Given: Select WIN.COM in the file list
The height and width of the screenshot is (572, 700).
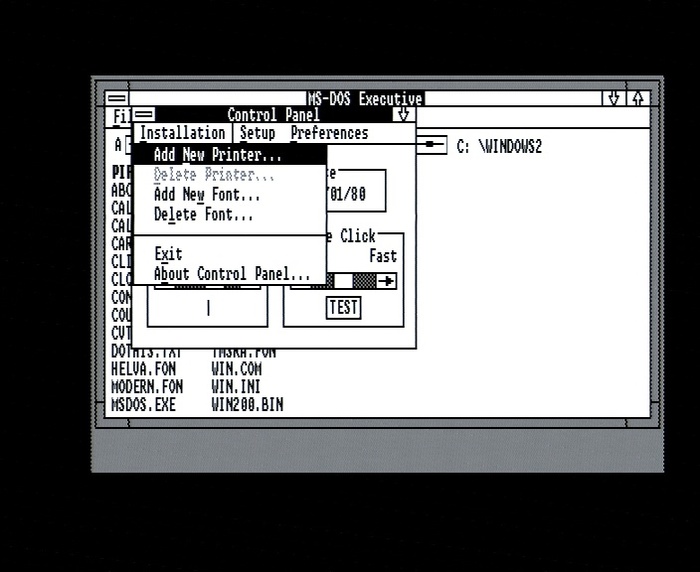Looking at the screenshot, I should [236, 369].
